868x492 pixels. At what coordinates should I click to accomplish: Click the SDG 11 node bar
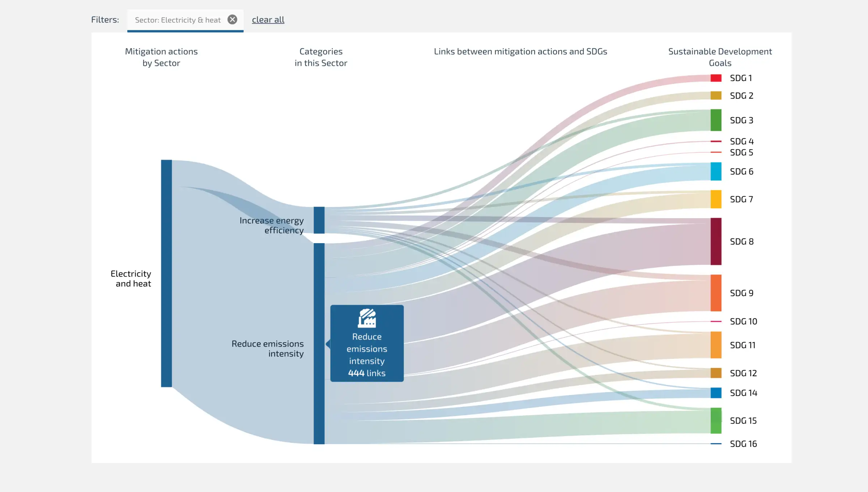tap(716, 345)
